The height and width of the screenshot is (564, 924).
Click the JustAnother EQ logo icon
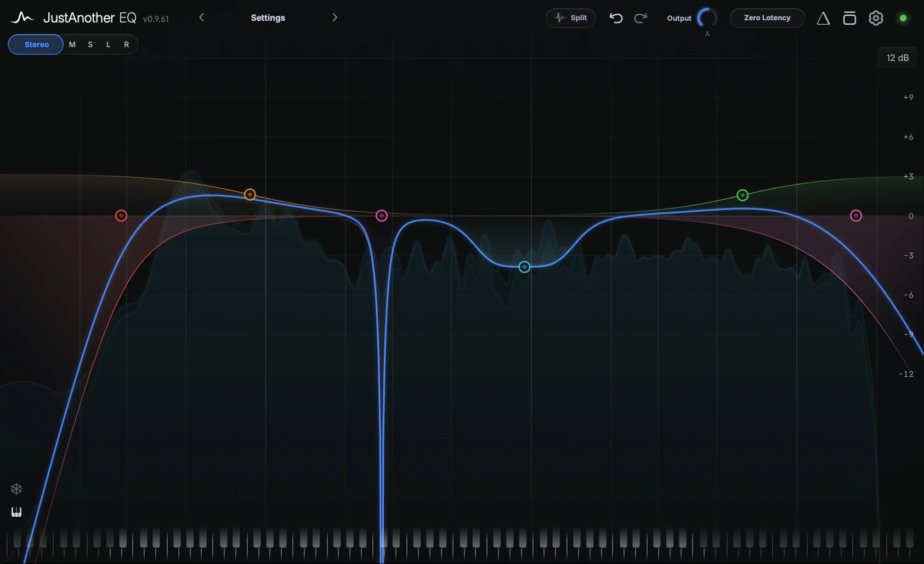pyautogui.click(x=22, y=18)
